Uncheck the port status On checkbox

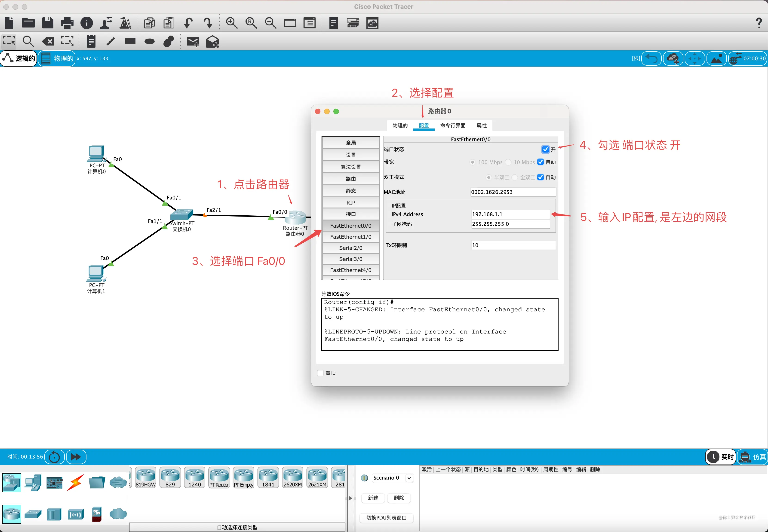click(x=545, y=149)
